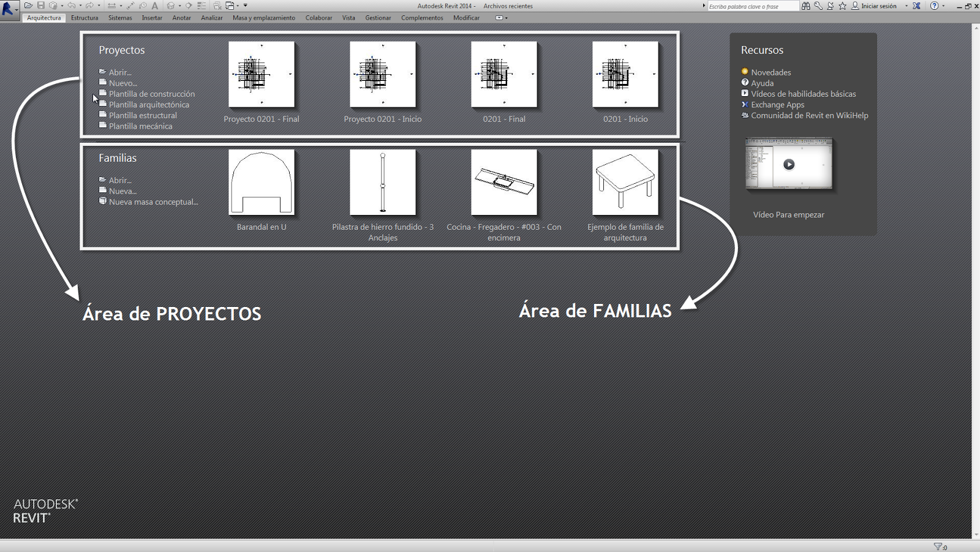Open Customize Quick Access Toolbar dropdown
The width and height of the screenshot is (980, 552).
(245, 6)
